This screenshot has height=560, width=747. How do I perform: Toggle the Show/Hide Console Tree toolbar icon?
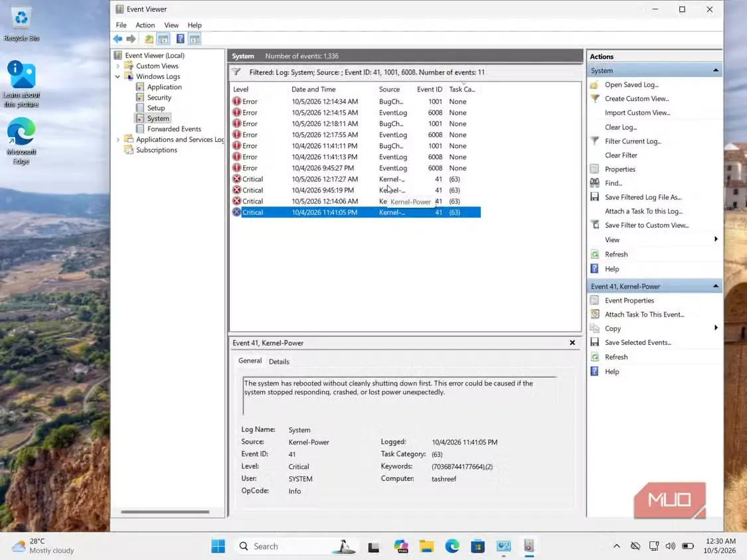tap(163, 39)
